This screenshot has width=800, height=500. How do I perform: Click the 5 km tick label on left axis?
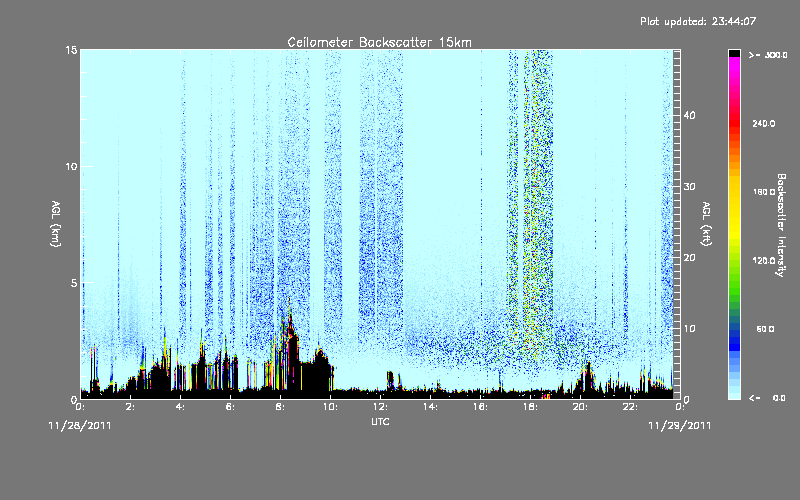(x=74, y=283)
